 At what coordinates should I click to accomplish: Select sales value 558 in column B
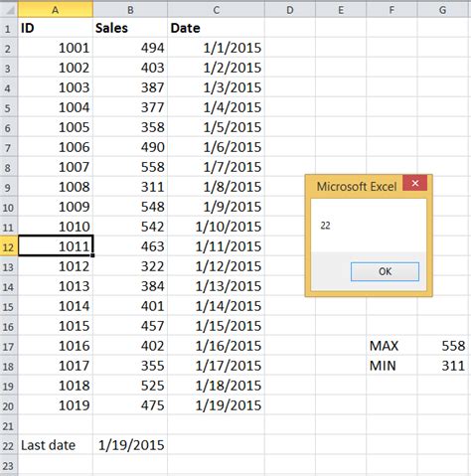[130, 167]
